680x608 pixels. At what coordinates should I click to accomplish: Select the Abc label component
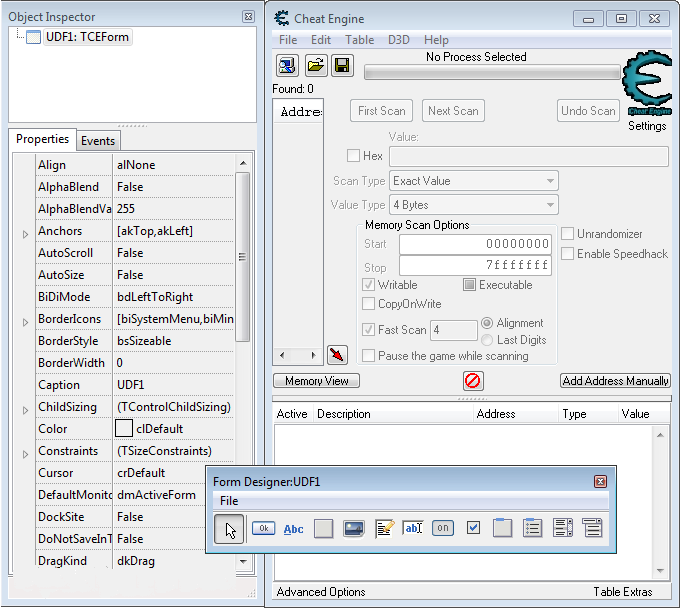[294, 529]
